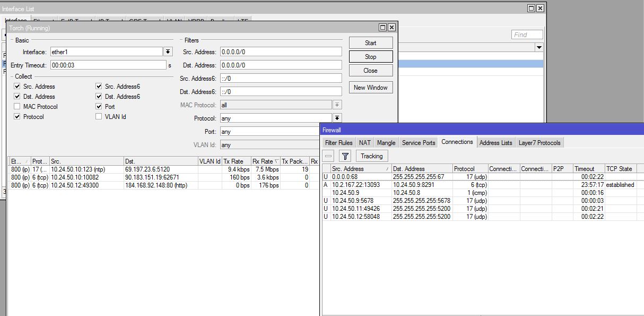Sort Torch table by Tx Rate column
Screen dimensions: 644x316
[237, 161]
